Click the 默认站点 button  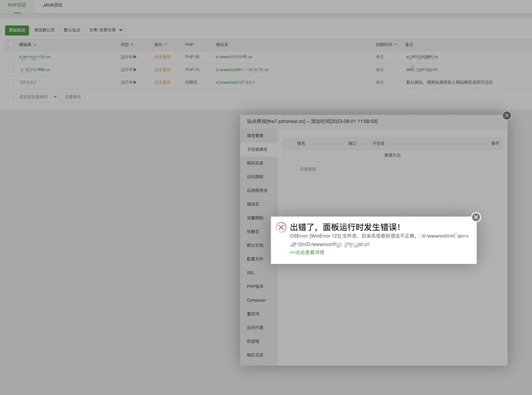[x=72, y=30]
